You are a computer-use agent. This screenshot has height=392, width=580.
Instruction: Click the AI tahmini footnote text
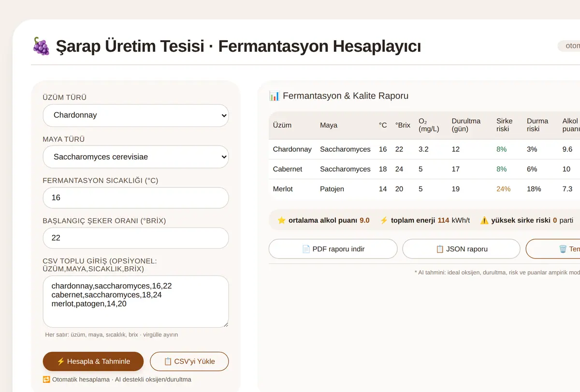point(497,273)
